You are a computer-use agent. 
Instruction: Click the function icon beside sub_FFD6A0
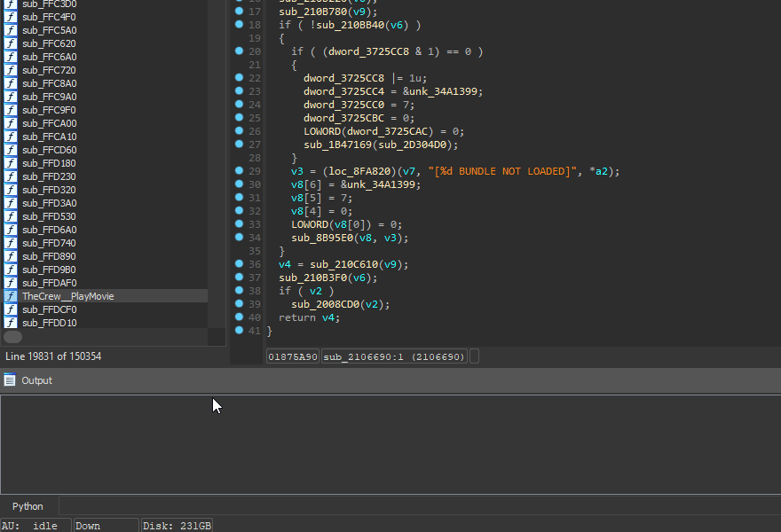(11, 230)
